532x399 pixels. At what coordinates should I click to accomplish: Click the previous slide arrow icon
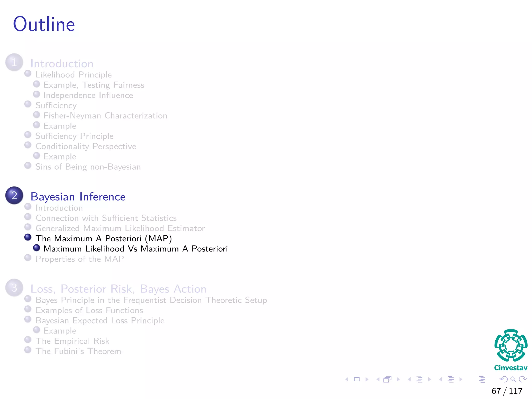(347, 380)
